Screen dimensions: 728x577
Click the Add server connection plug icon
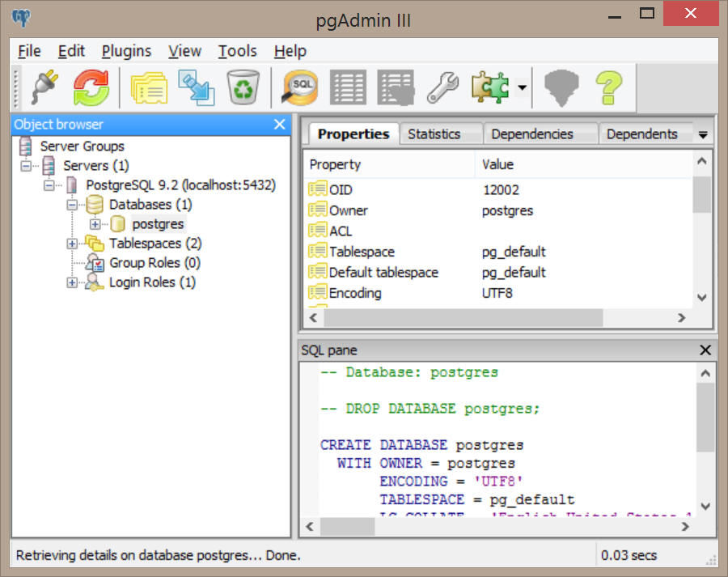tap(45, 87)
